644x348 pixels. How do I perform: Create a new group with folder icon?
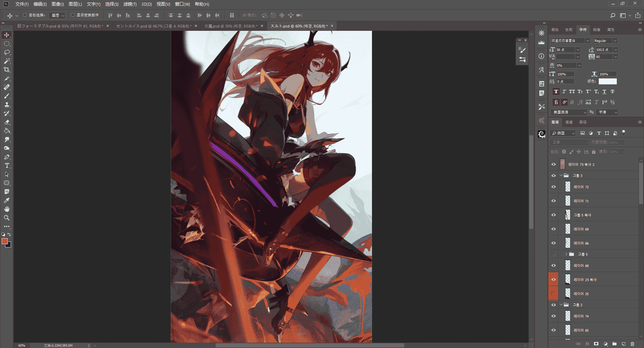point(614,344)
